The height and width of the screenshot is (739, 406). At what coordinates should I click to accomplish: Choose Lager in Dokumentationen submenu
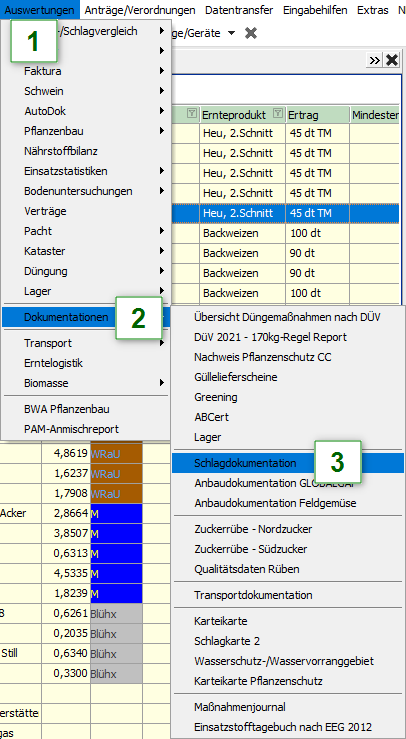pos(288,437)
